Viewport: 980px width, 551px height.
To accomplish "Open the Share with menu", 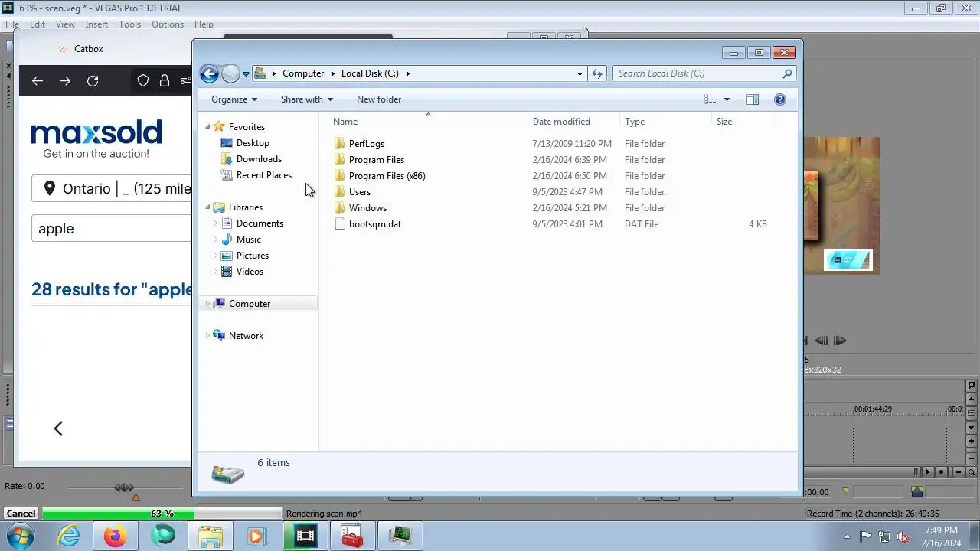I will [x=307, y=99].
